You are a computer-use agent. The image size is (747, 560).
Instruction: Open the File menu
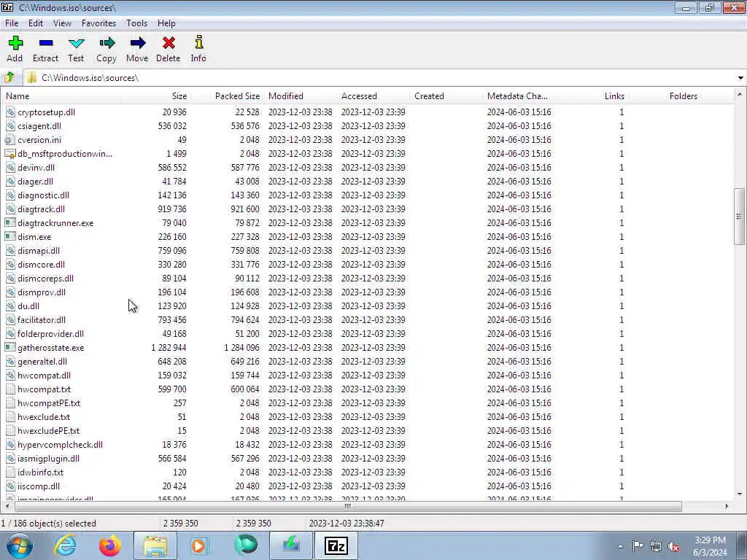coord(12,23)
